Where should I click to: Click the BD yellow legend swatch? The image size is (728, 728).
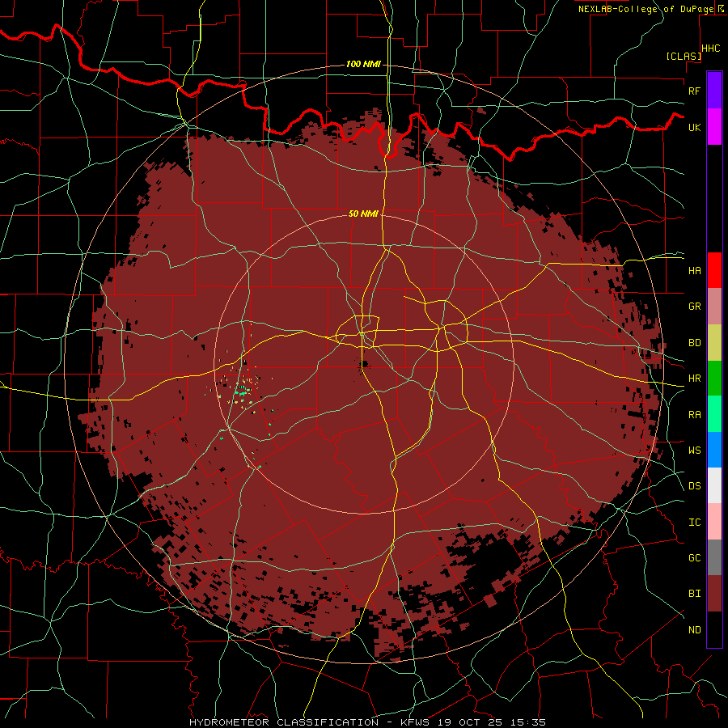pyautogui.click(x=714, y=342)
